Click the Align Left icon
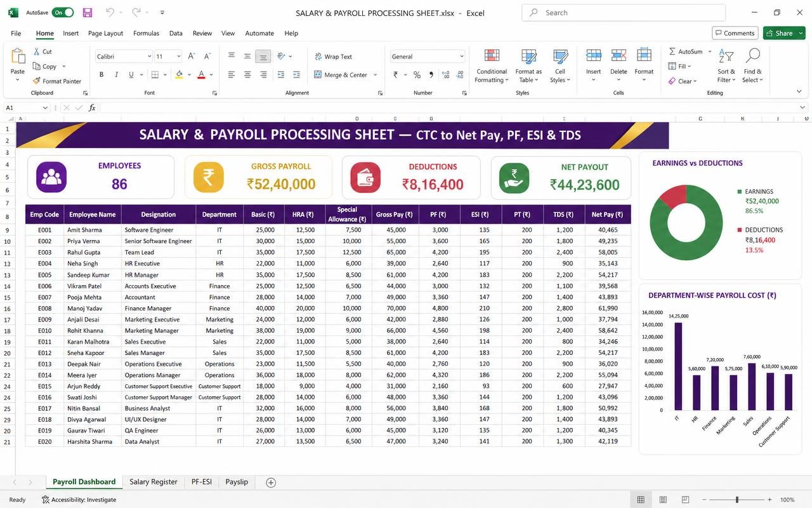This screenshot has height=508, width=812. click(x=232, y=74)
